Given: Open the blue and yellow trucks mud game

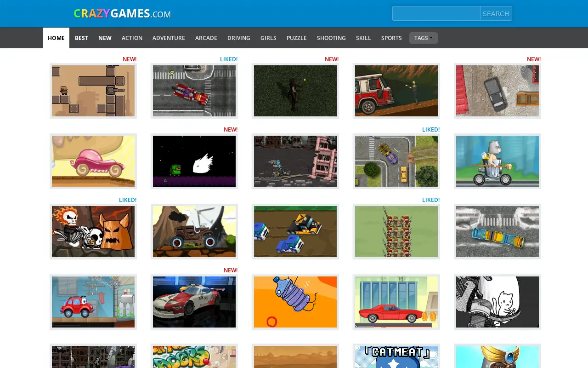Looking at the screenshot, I should [x=295, y=231].
